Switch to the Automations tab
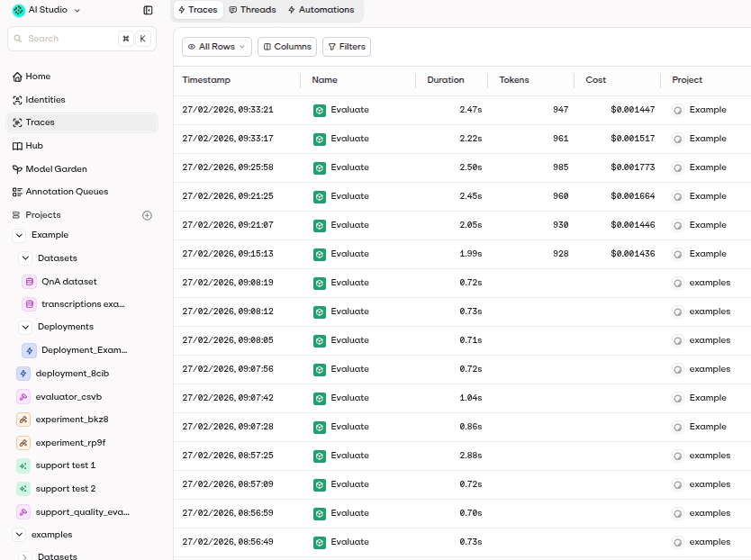 click(321, 10)
